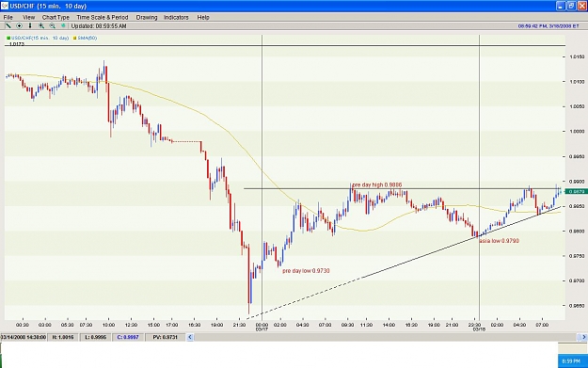Click the USD/CHF window title icon
Viewport: 588px width, 368px height.
click(x=4, y=6)
